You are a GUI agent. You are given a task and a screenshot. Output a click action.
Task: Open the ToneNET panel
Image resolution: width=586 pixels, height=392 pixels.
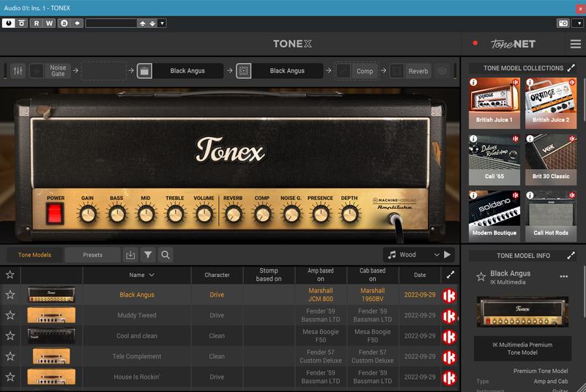click(x=513, y=44)
